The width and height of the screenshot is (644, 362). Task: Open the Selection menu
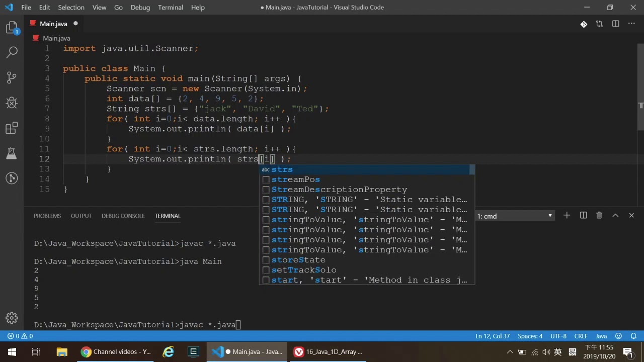(71, 7)
